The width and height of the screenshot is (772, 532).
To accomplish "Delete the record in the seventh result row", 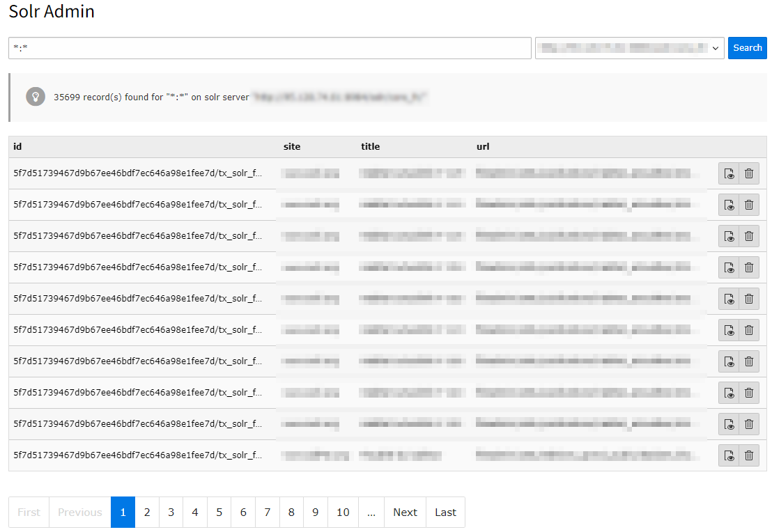I will [x=749, y=361].
